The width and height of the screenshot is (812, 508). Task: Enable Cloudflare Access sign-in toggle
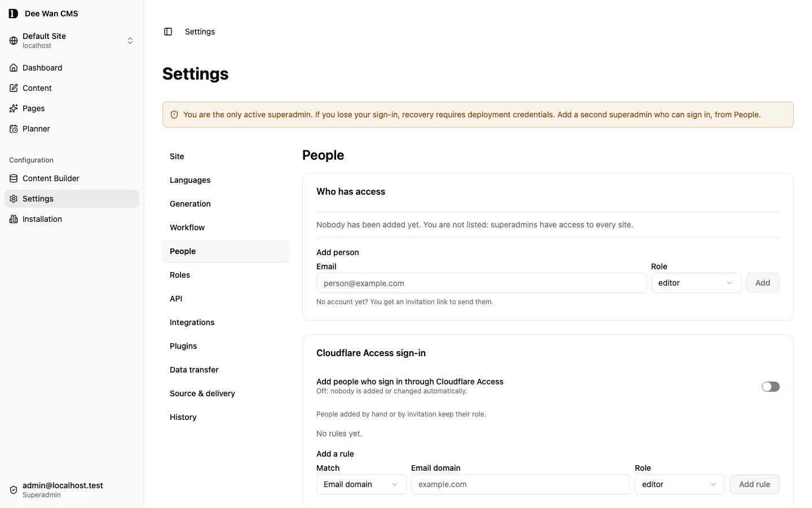[770, 387]
